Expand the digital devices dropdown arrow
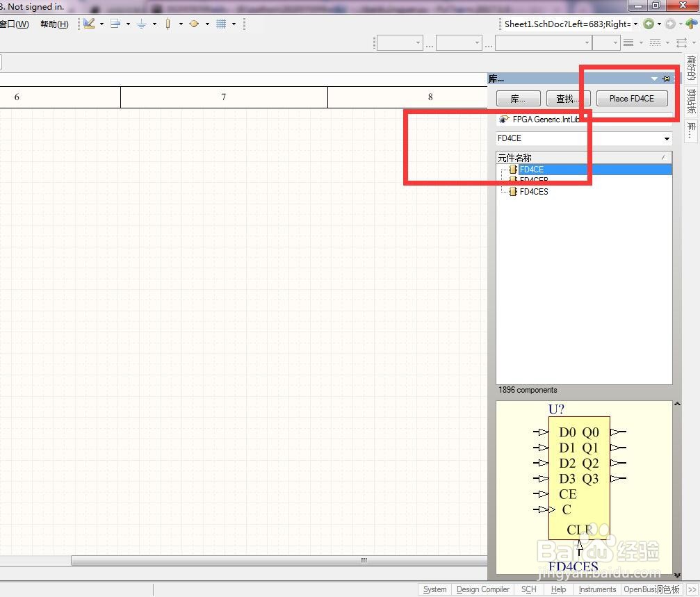This screenshot has width=700, height=597. [x=181, y=24]
